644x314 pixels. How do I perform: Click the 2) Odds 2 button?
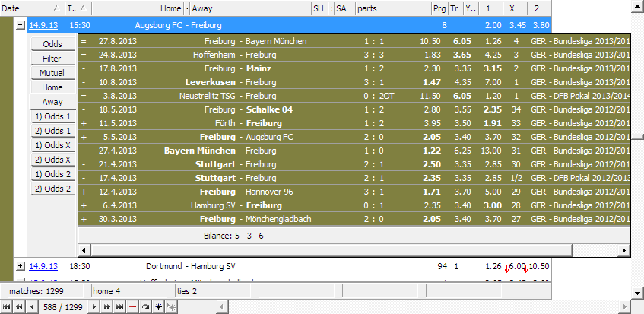(x=52, y=189)
